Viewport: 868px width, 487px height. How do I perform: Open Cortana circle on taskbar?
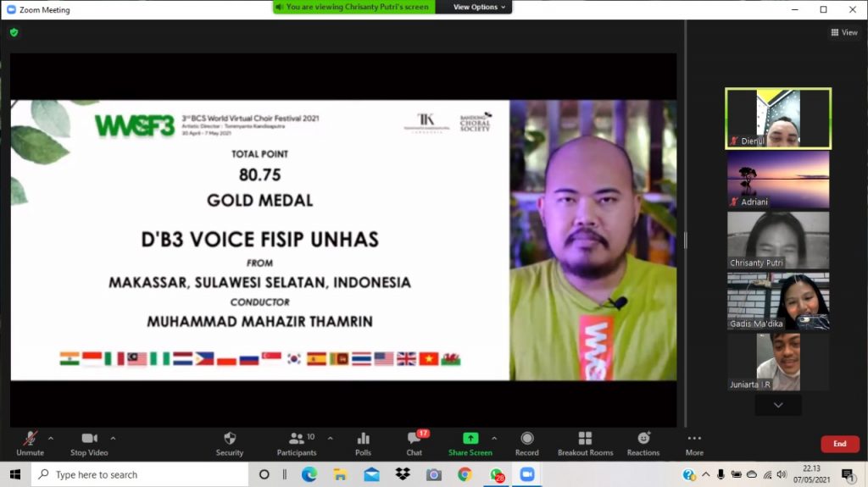264,474
